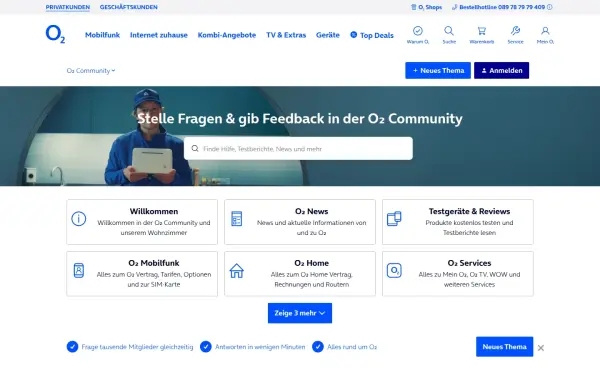Open the O2 Home category title
This screenshot has width=600, height=375.
click(311, 263)
